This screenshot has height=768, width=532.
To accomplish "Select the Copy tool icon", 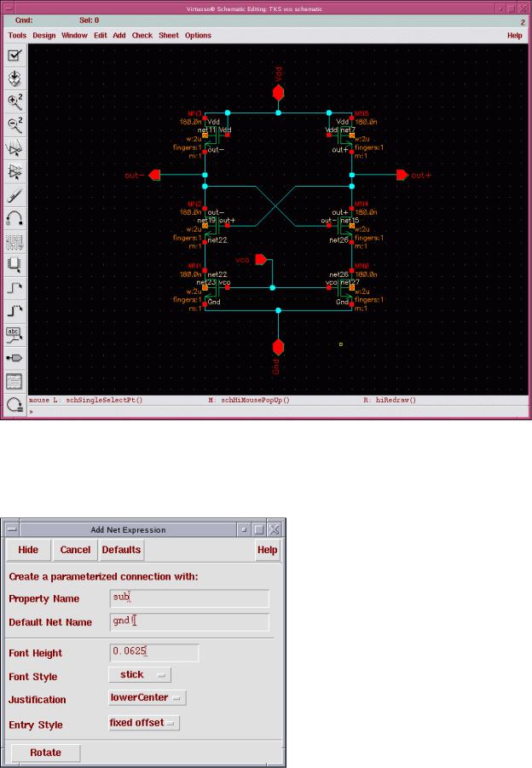I will point(14,172).
